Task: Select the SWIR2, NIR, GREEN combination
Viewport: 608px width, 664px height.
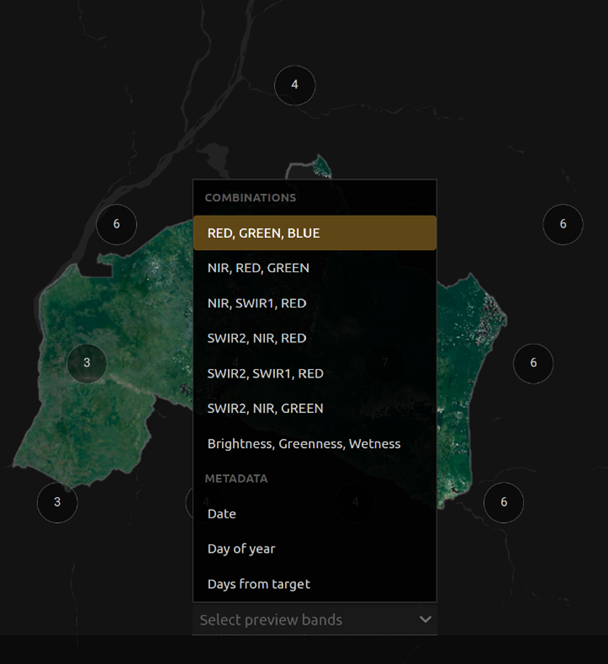Action: click(x=314, y=408)
